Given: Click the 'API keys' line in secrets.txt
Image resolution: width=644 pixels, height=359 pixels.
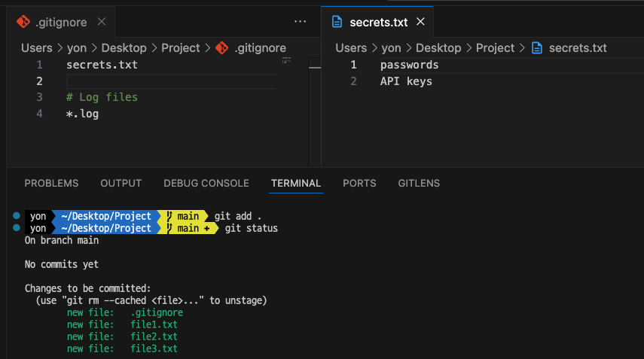Looking at the screenshot, I should 406,81.
